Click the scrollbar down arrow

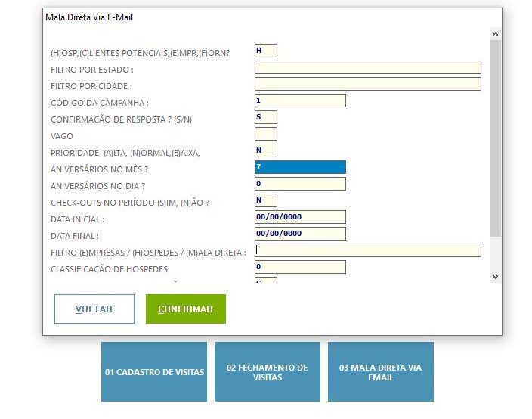pyautogui.click(x=495, y=276)
